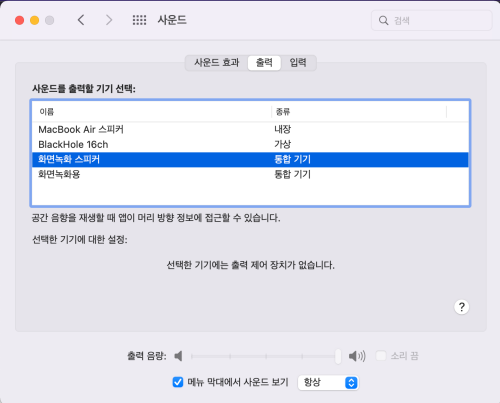Toggle the 소리 끔 mute checkbox

[381, 356]
